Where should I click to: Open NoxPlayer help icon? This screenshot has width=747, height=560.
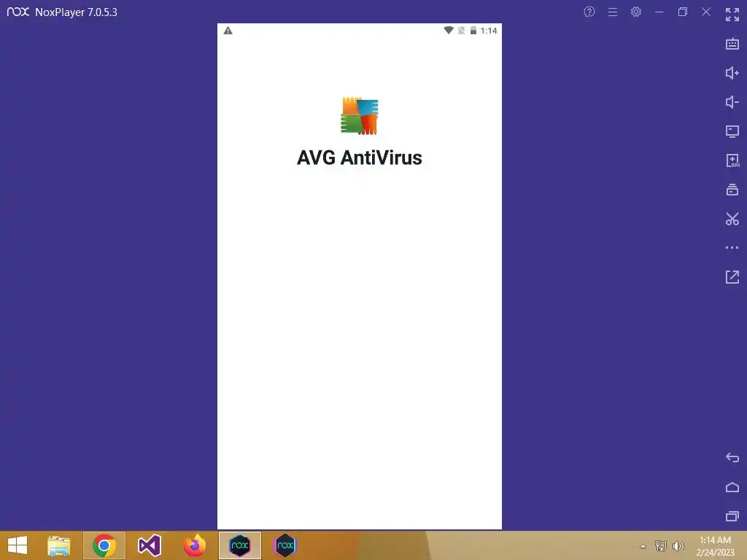pyautogui.click(x=589, y=12)
